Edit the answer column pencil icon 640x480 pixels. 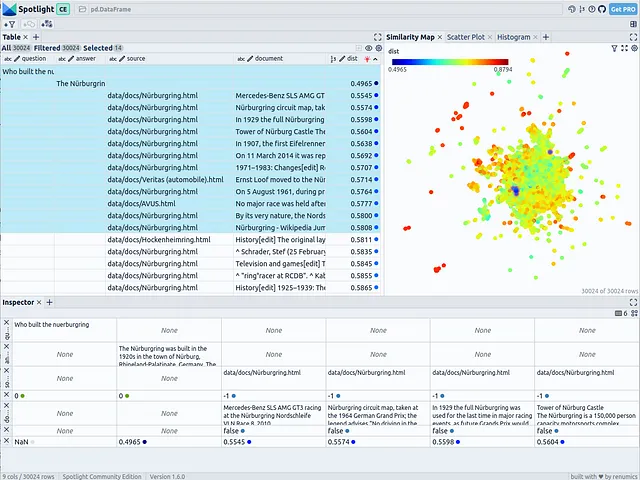71,59
